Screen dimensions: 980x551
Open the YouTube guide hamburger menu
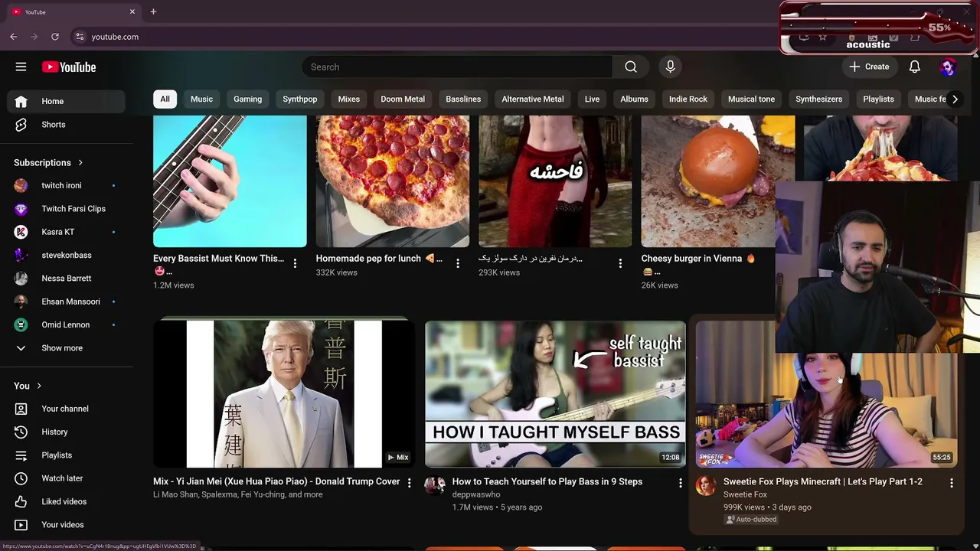[x=21, y=67]
